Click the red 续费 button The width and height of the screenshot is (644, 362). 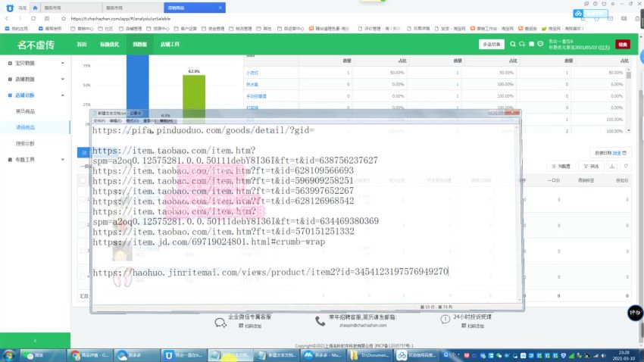coord(623,45)
